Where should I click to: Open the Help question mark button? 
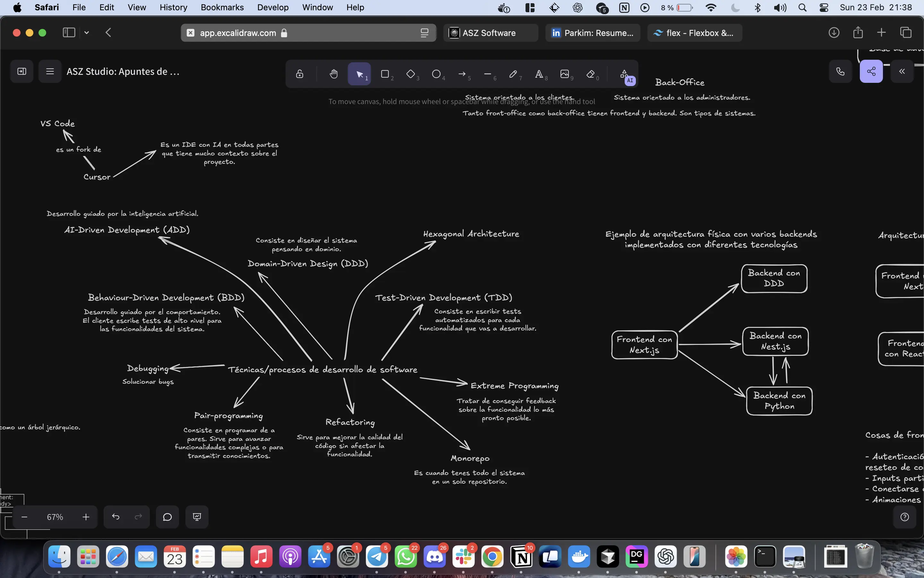[x=904, y=517]
